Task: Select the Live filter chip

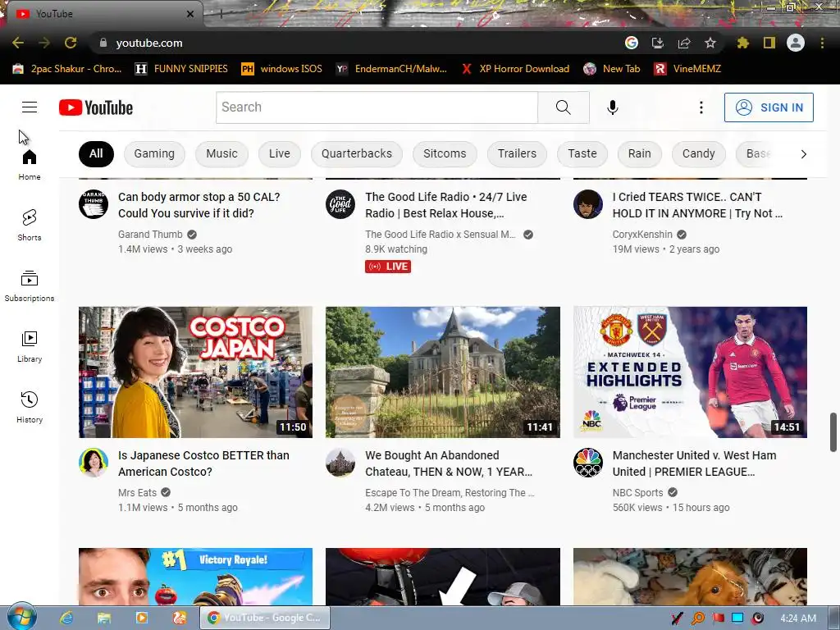Action: click(280, 153)
